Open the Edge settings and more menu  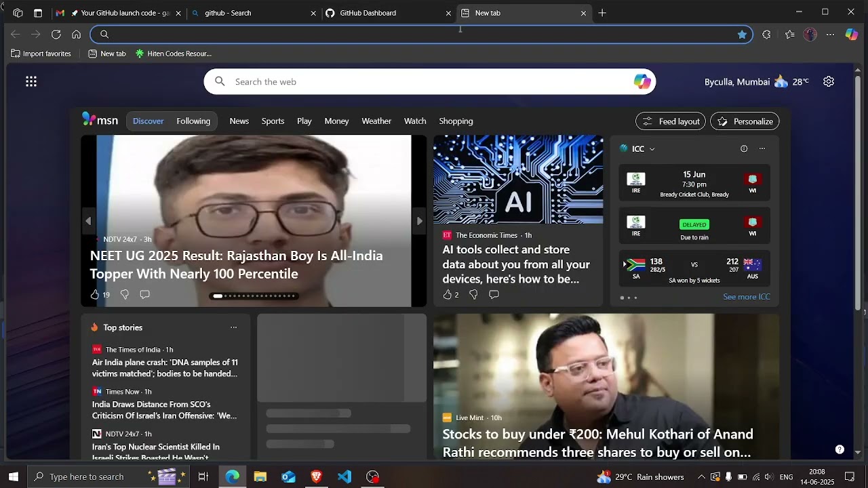pos(830,35)
